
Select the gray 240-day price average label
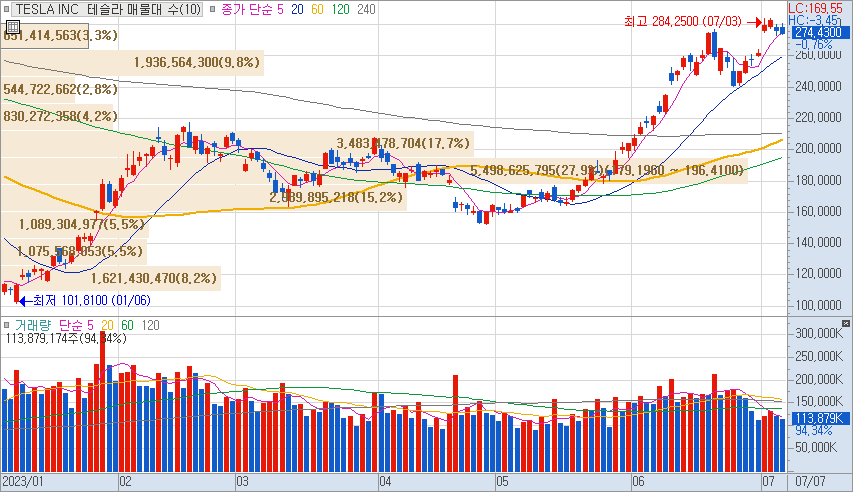367,9
